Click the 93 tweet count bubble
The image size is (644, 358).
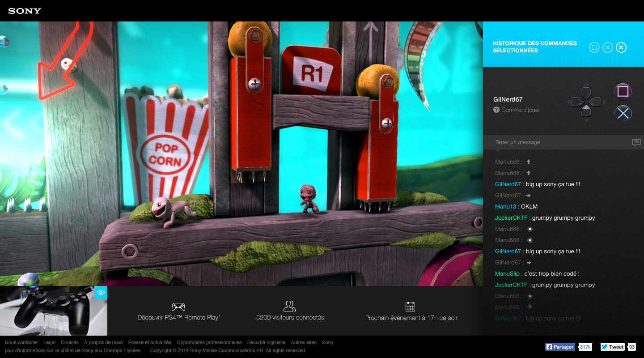point(632,347)
